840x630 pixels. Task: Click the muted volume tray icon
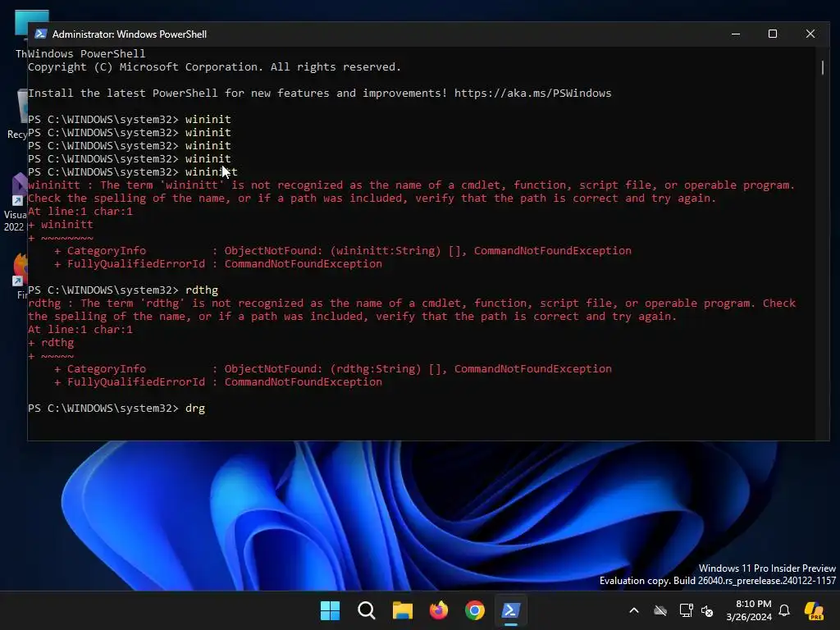(x=707, y=610)
